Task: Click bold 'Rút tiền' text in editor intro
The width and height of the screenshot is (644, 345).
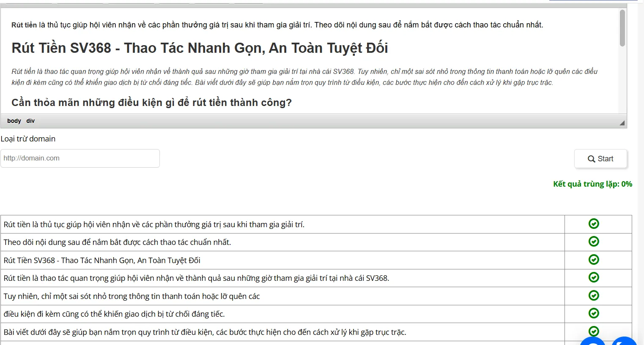Action: tap(24, 25)
